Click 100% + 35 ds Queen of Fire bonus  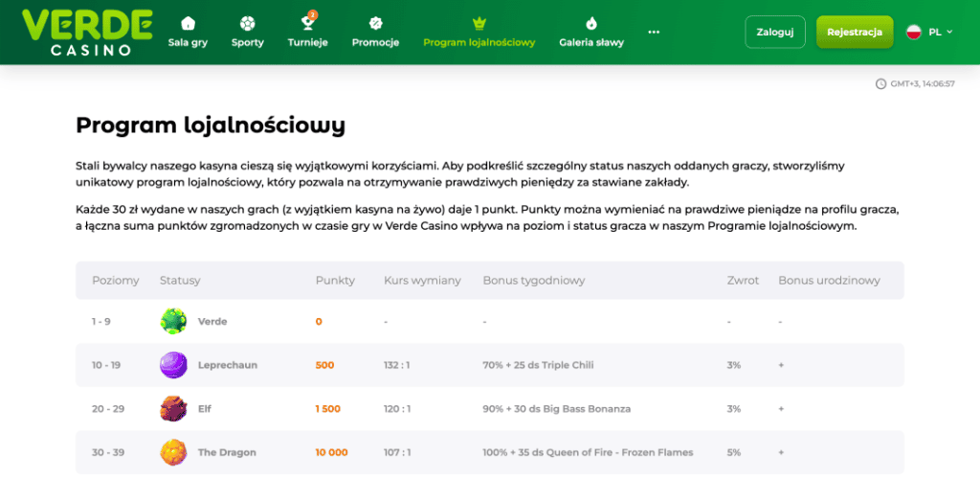pos(589,452)
